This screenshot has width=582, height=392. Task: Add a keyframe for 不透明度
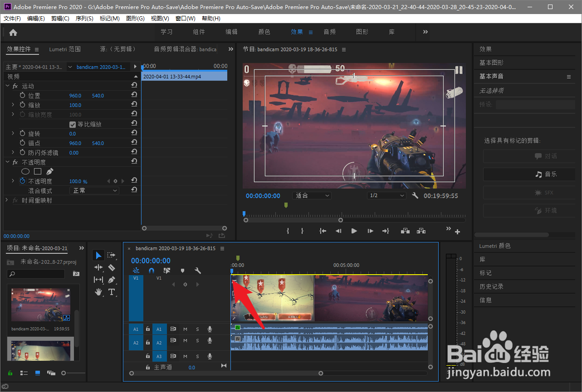(115, 181)
